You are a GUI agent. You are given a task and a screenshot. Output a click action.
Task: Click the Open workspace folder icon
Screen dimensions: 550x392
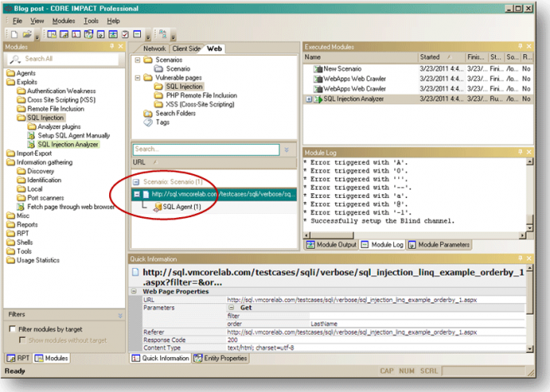click(x=27, y=34)
